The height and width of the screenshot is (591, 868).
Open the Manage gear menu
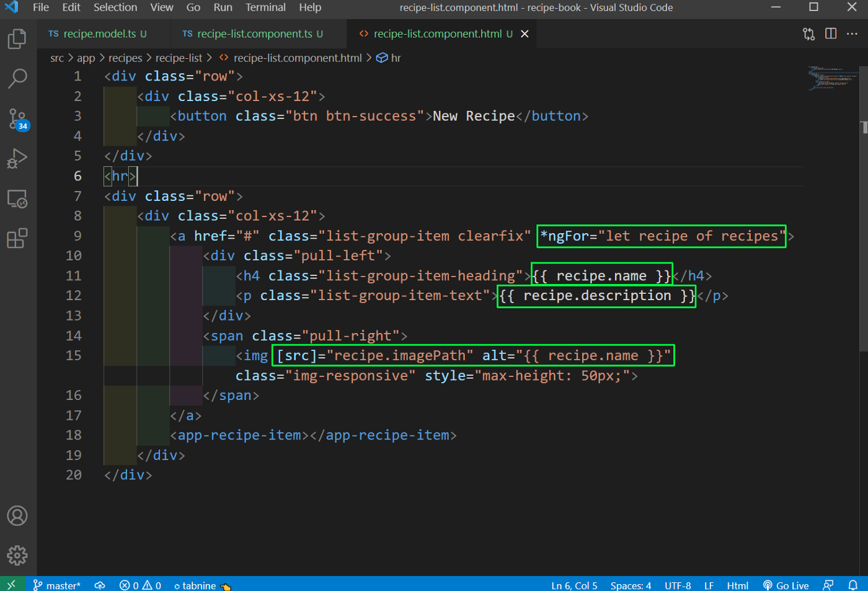point(17,556)
